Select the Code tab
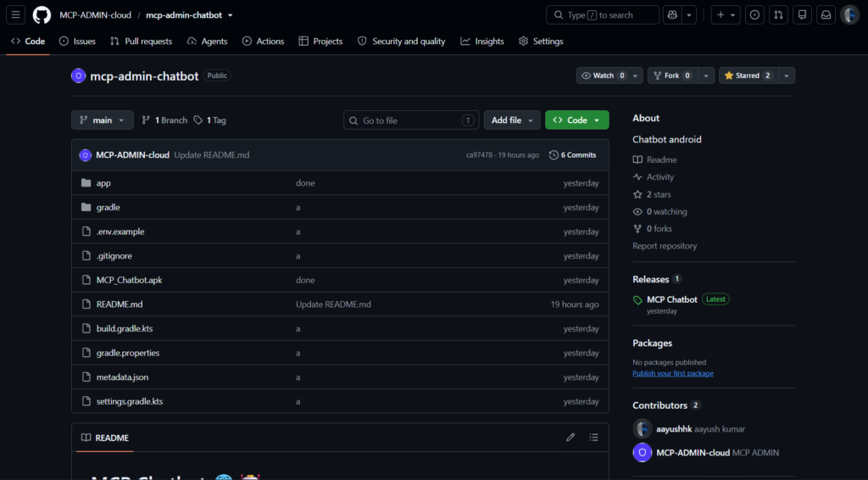This screenshot has width=868, height=480. pos(28,41)
